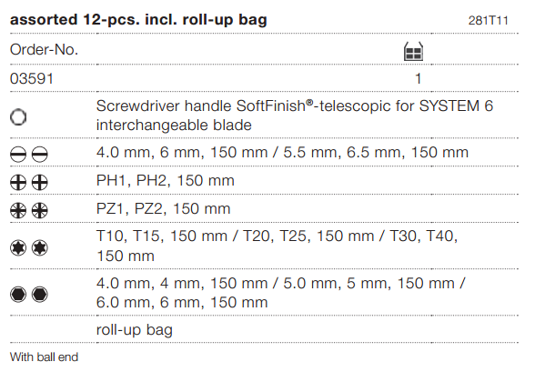Select the second Torx icon
The width and height of the screenshot is (545, 392).
[x=40, y=247]
